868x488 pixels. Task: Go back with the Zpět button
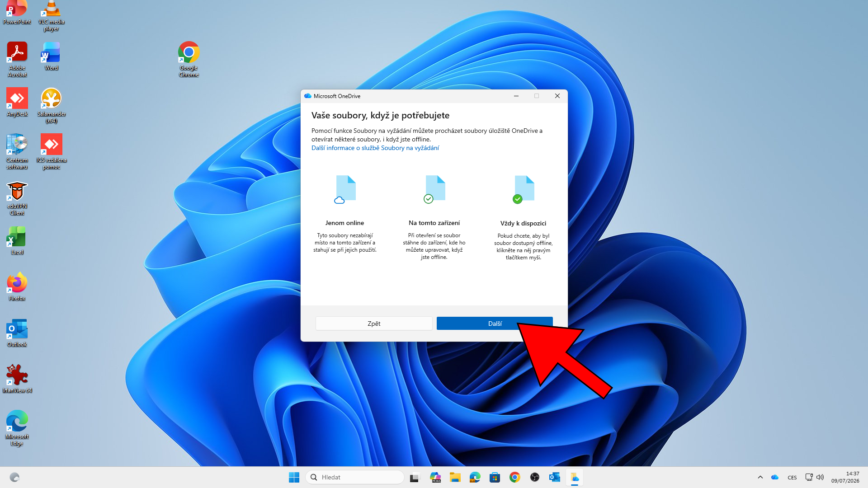[374, 324]
